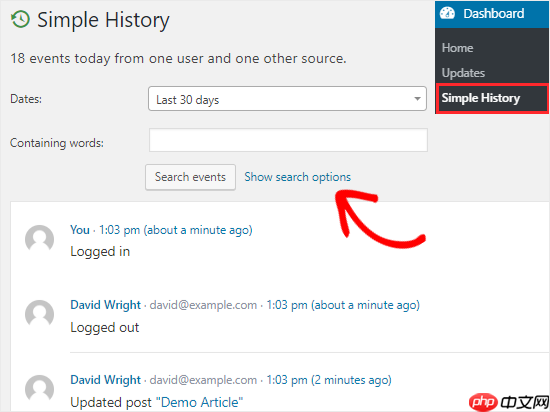Open the Dashboard menu
550x412 pixels.
pos(492,14)
